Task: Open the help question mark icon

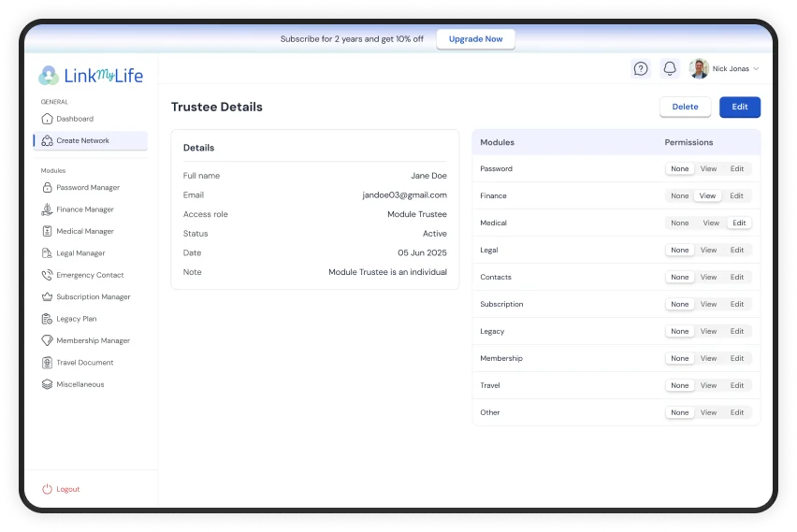Action: coord(641,68)
